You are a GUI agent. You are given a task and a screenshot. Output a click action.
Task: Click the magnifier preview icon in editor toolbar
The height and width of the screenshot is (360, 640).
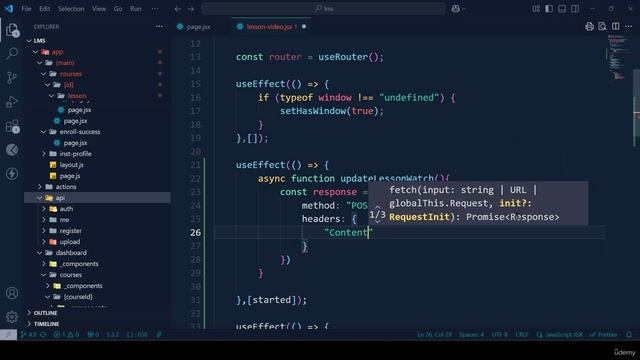pyautogui.click(x=602, y=27)
